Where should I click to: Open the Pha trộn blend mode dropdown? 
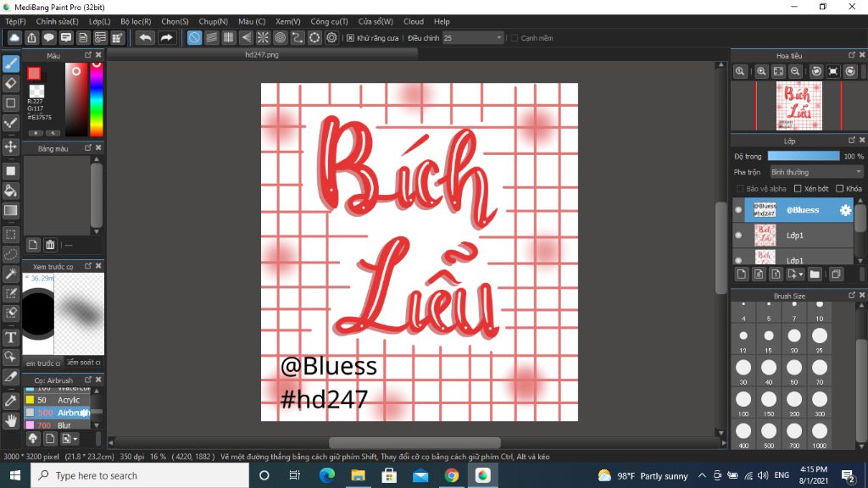pos(816,172)
